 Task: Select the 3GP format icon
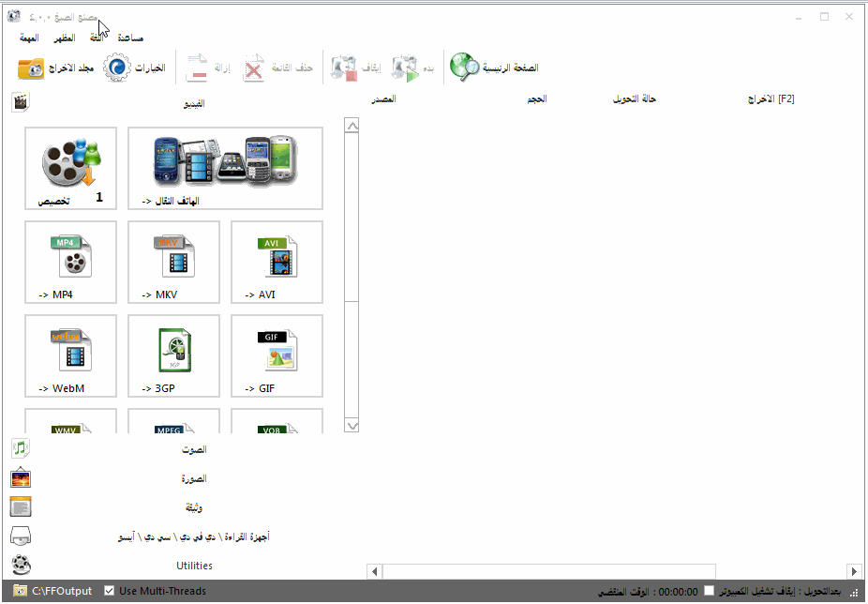pyautogui.click(x=174, y=355)
